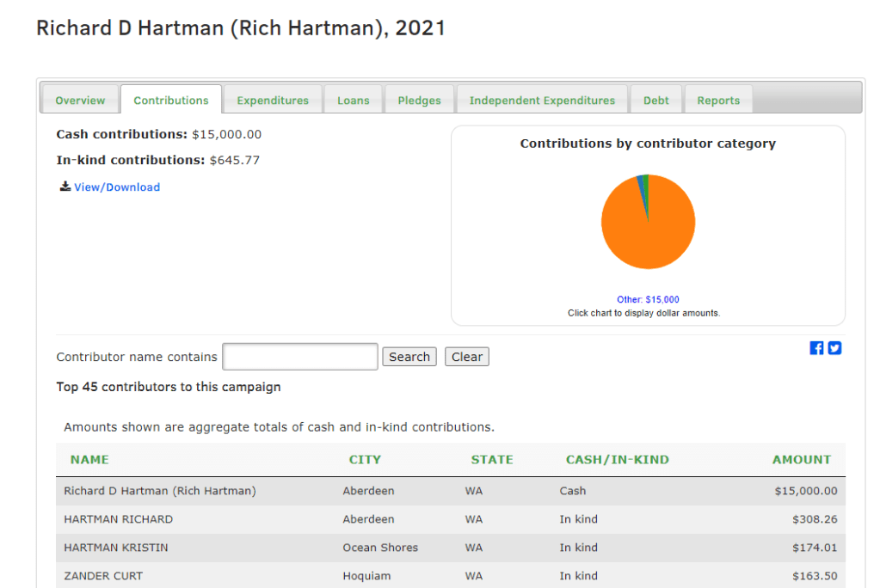Click the Facebook share icon

coord(816,348)
